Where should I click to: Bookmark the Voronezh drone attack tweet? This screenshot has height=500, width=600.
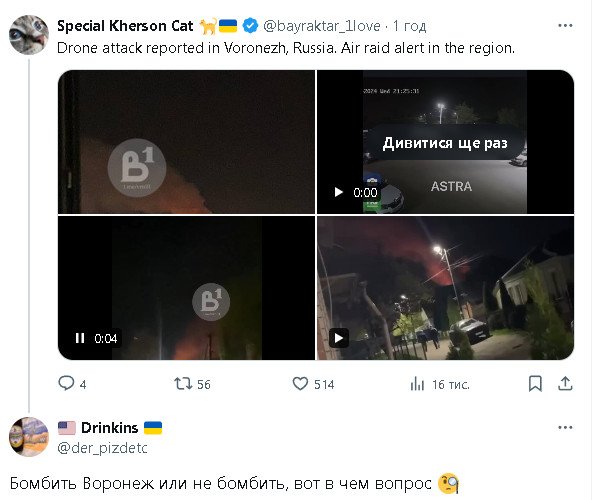pyautogui.click(x=535, y=383)
